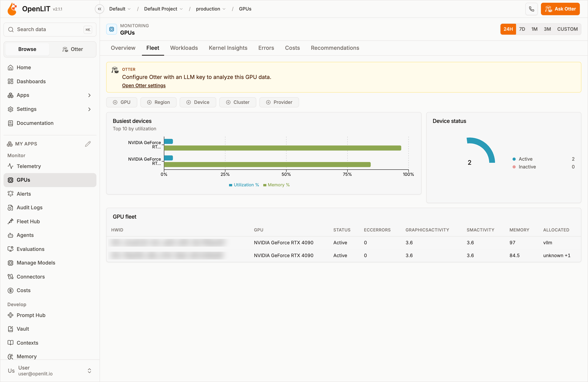Open Dashboards in sidebar

point(50,81)
